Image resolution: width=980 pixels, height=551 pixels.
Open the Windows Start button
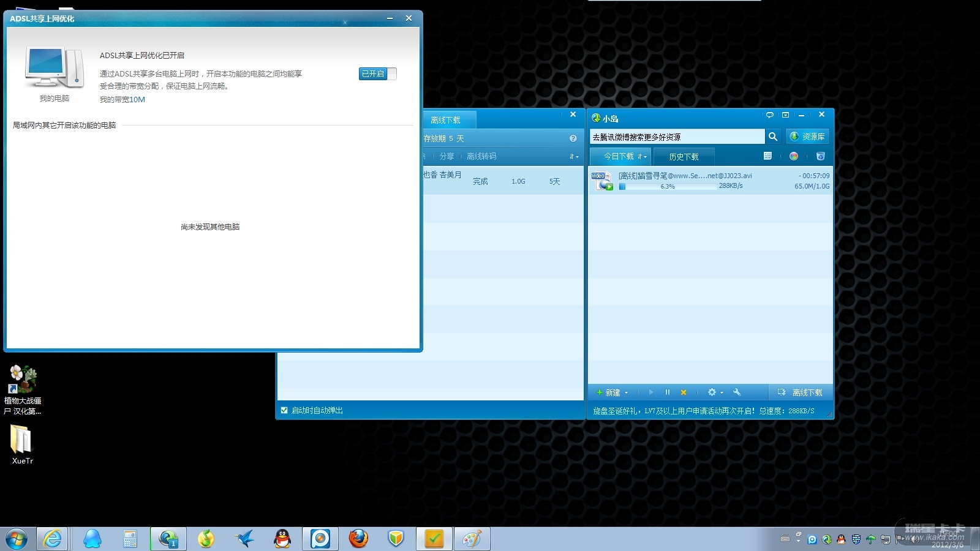[17, 539]
